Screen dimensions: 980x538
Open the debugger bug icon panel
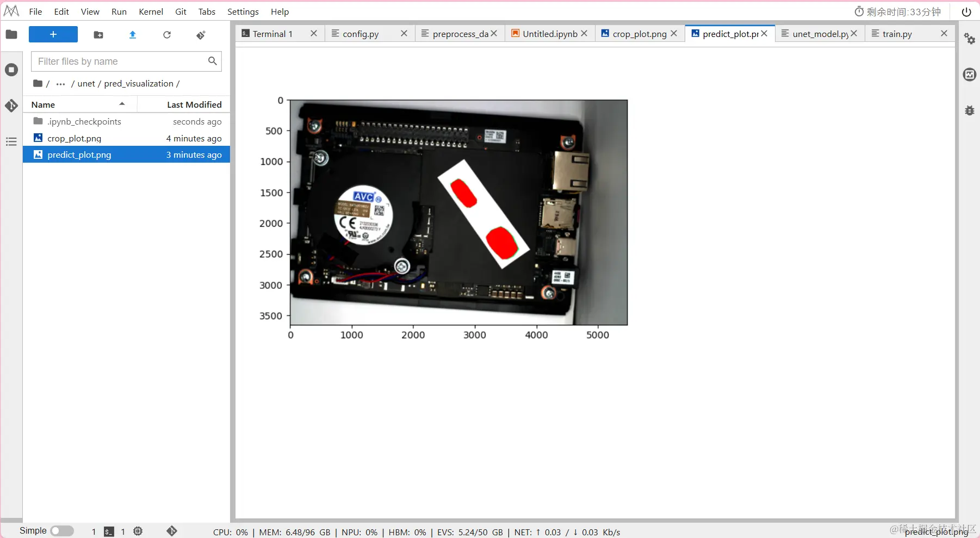click(970, 110)
